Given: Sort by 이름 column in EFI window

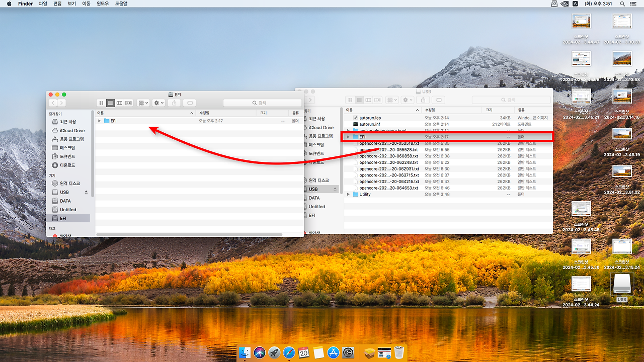Looking at the screenshot, I should click(x=146, y=113).
